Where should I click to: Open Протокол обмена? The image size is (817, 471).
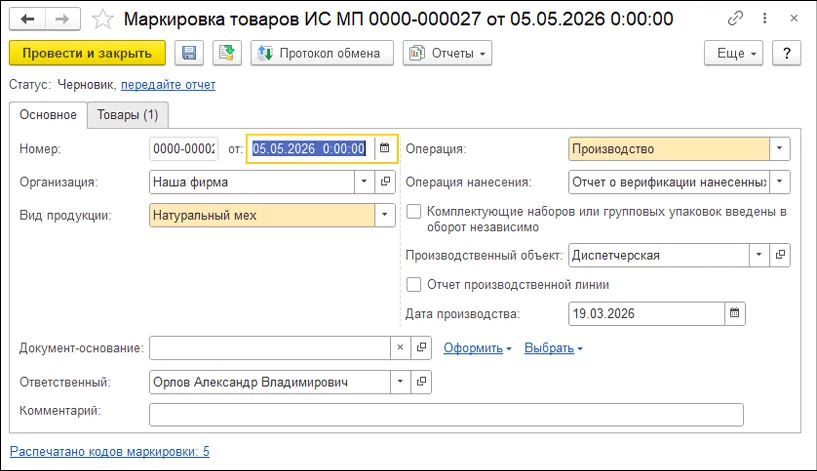click(x=322, y=53)
